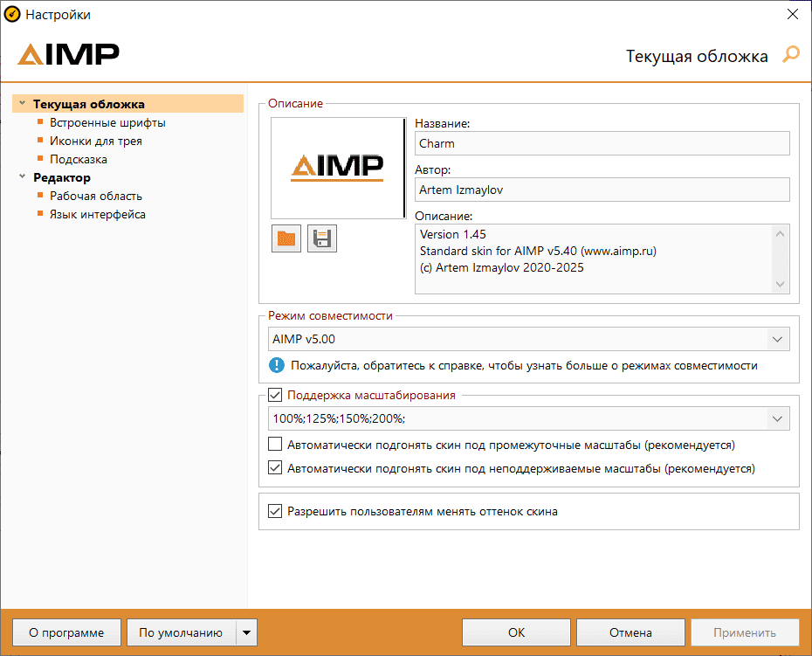Click the Название field containing Charm

click(x=602, y=143)
